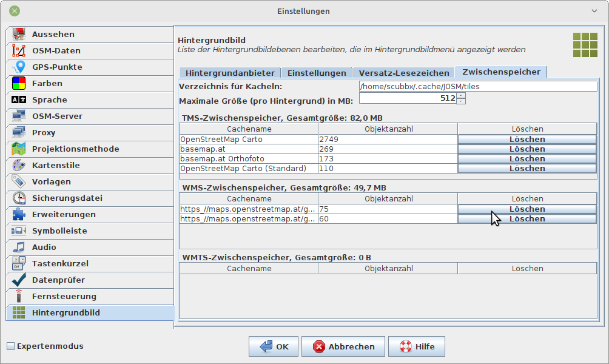Viewport: 609px width, 364px height.
Task: Select the Audio music note icon
Action: (19, 248)
